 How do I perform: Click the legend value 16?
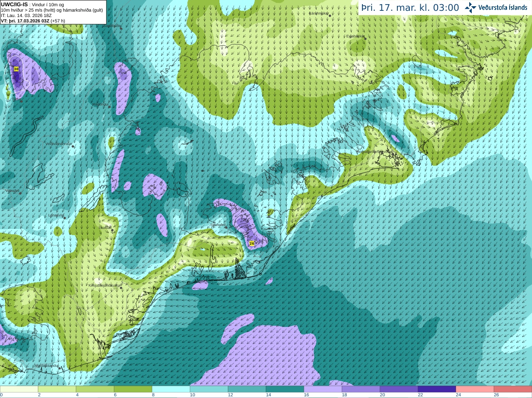[306, 395]
